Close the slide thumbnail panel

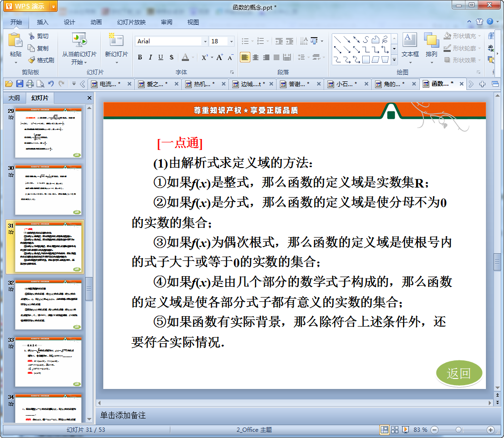tap(89, 98)
